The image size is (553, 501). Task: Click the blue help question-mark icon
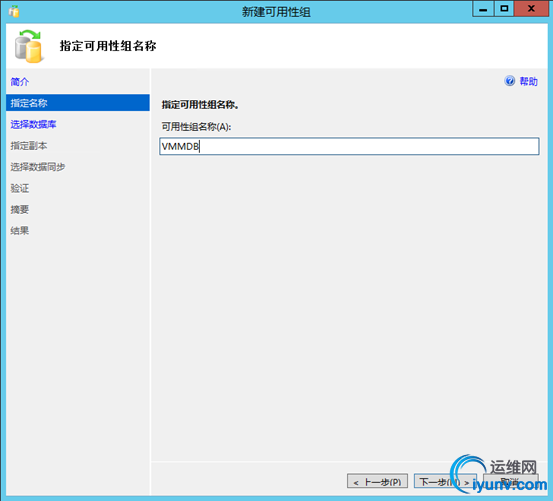[510, 81]
